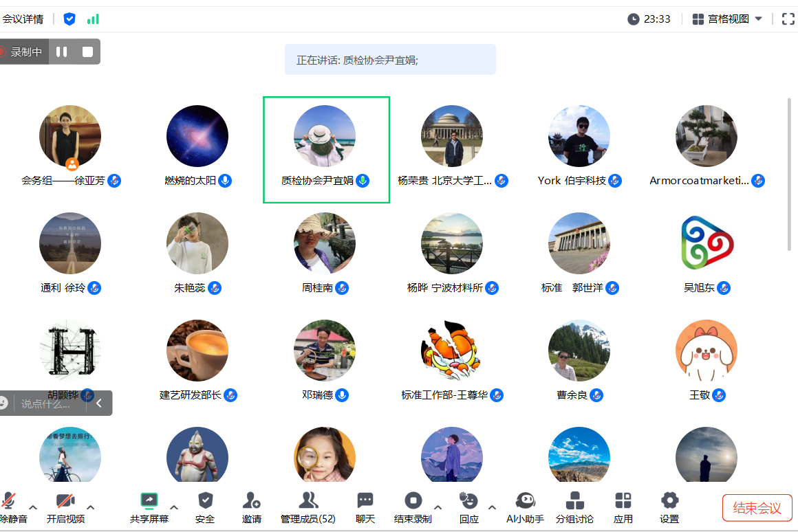Mute 燃烧的太阳's microphone icon
Screen dimensions: 798x532
coord(226,181)
